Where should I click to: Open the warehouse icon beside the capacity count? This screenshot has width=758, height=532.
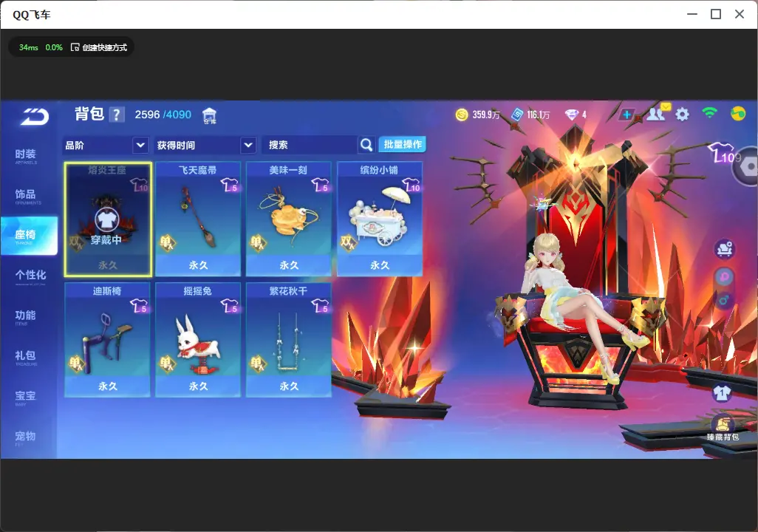click(x=209, y=115)
